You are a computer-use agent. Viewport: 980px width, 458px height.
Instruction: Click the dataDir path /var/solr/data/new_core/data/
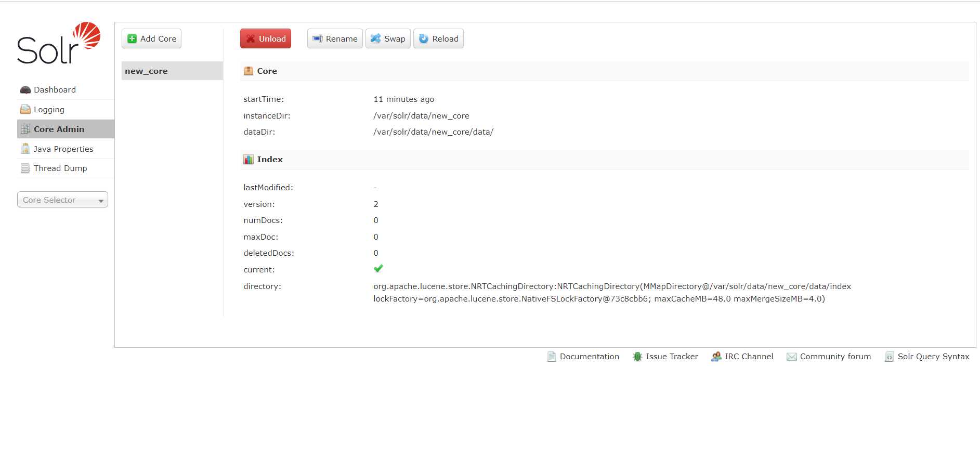pos(433,132)
